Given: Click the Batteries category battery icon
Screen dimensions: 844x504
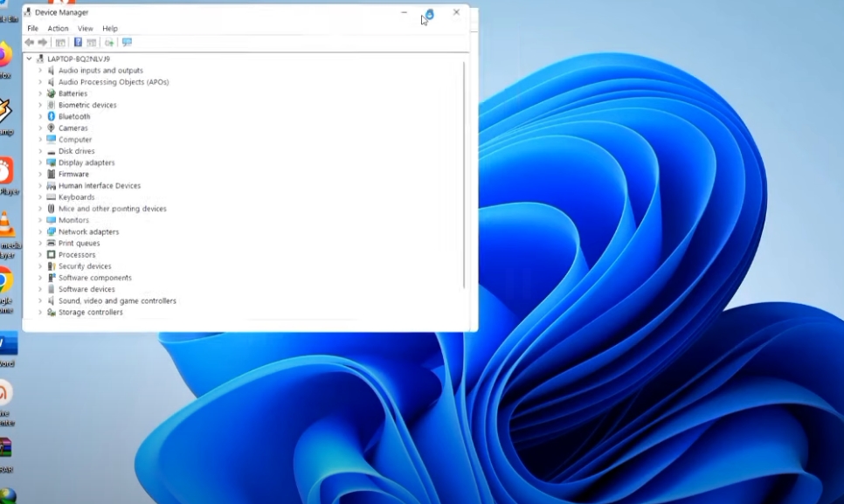Looking at the screenshot, I should coord(52,93).
